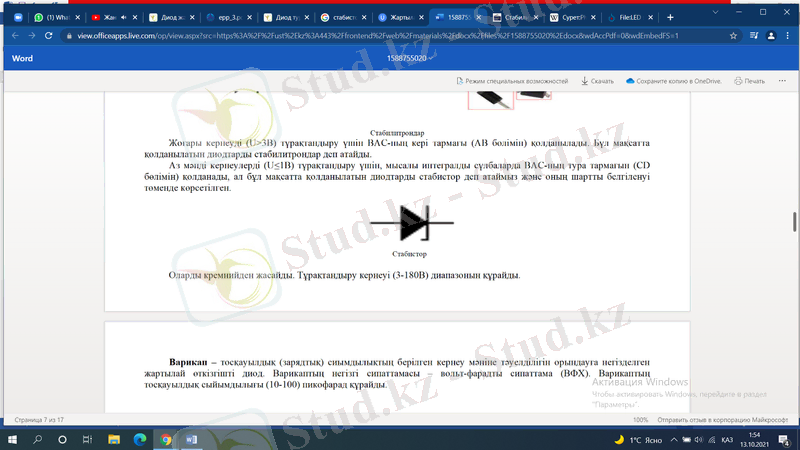This screenshot has height=450, width=800.
Task: Open Cortana circle on taskbar
Action: pyautogui.click(x=62, y=439)
